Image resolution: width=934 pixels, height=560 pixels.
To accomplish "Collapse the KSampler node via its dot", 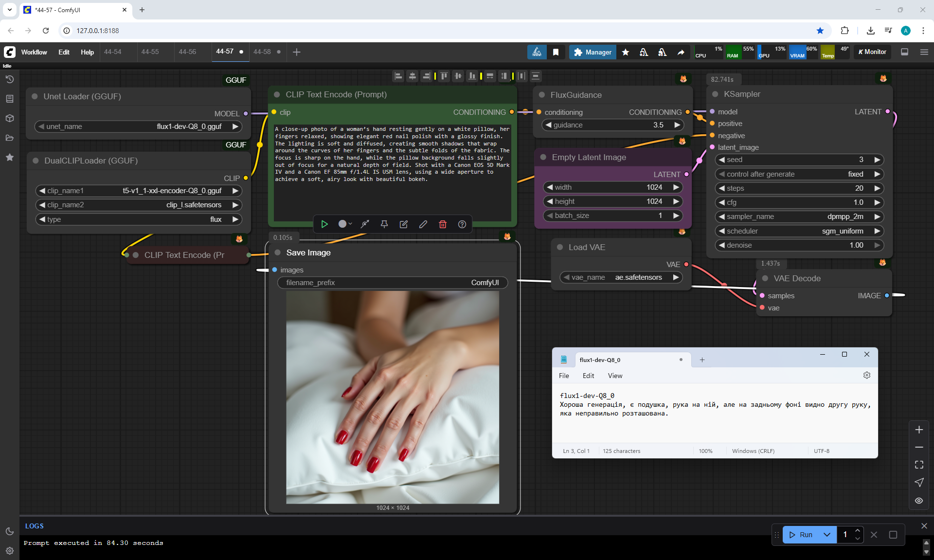I will click(715, 94).
